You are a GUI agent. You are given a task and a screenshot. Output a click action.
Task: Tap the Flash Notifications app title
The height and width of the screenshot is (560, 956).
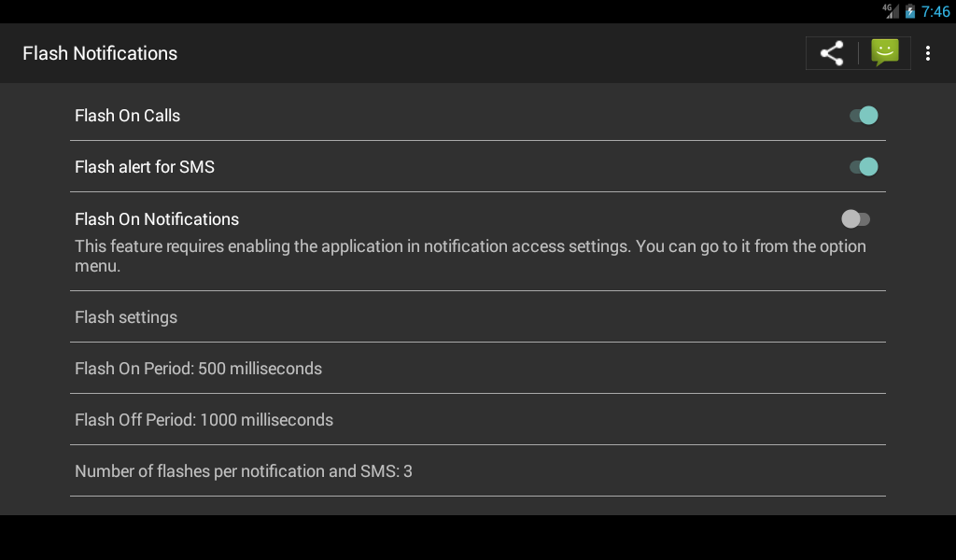click(100, 53)
